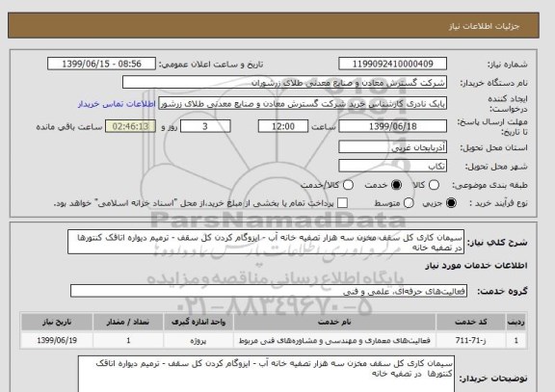Image resolution: width=555 pixels, height=392 pixels.
Task: Click the ساعت باقی مانده label
Action: (x=69, y=127)
